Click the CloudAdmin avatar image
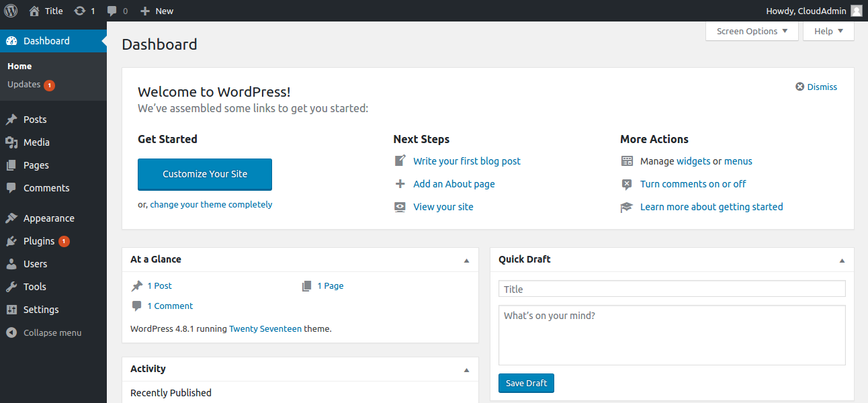868x403 pixels. pyautogui.click(x=856, y=11)
